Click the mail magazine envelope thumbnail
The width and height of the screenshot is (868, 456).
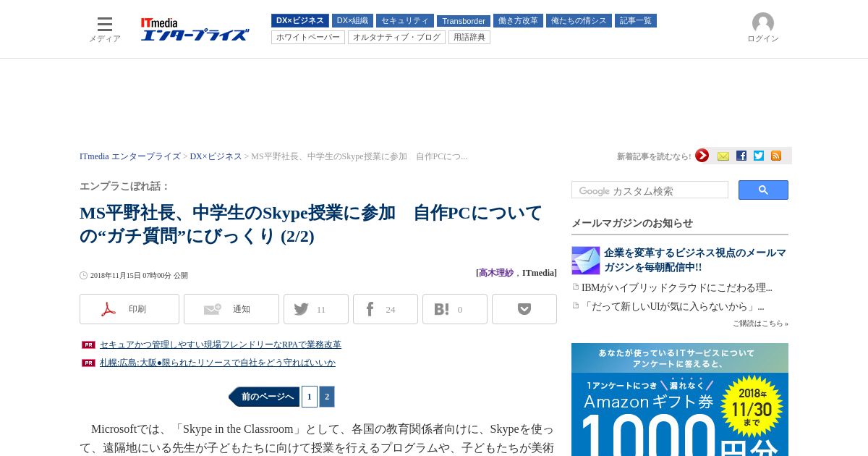click(x=586, y=261)
